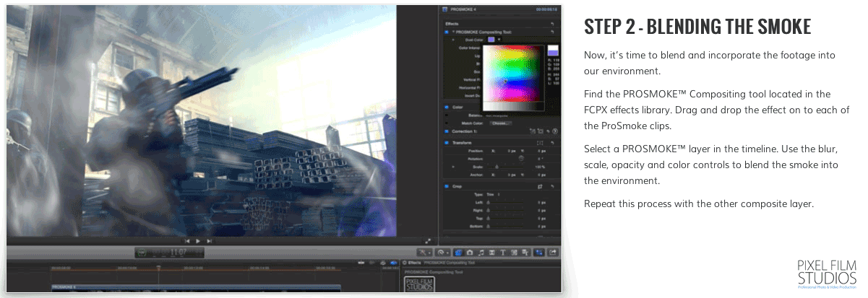Open the Music and Sound browser
The height and width of the screenshot is (298, 868).
481,252
